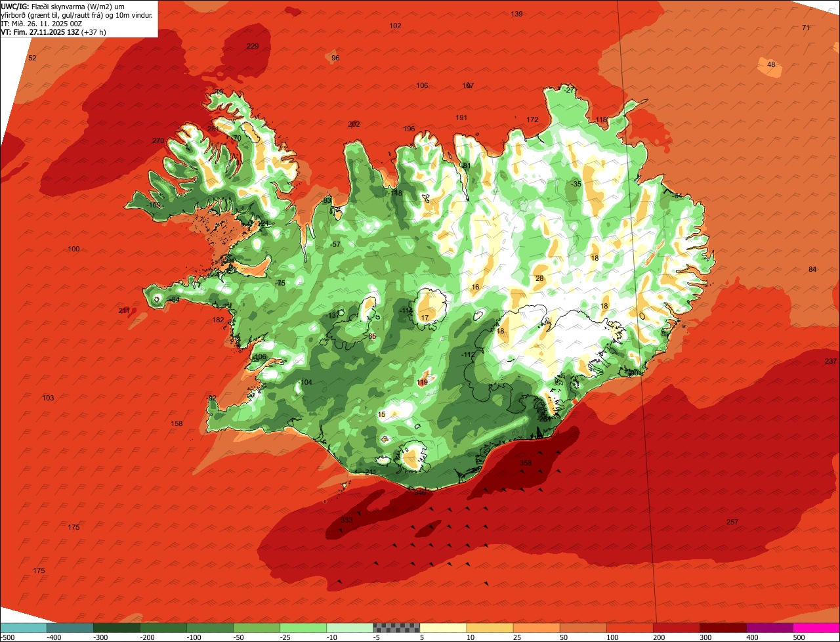
Task: Click the flux value 96 on the map
Action: tap(335, 58)
